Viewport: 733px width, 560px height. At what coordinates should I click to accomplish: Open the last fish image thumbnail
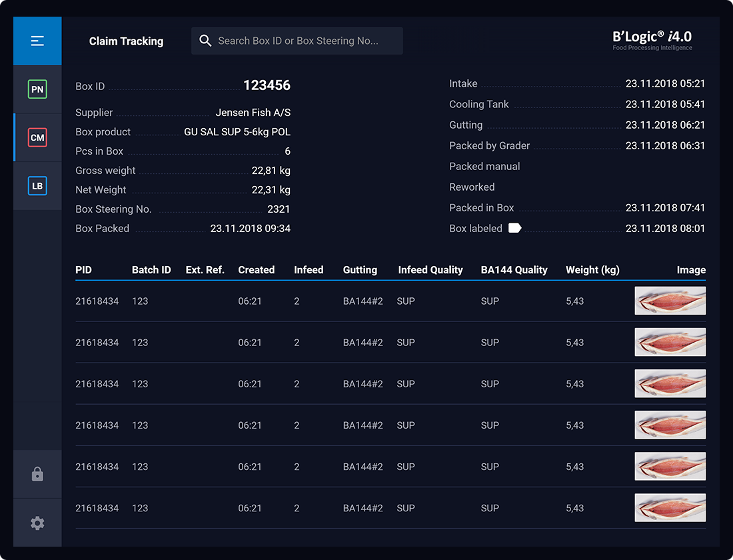pos(670,508)
